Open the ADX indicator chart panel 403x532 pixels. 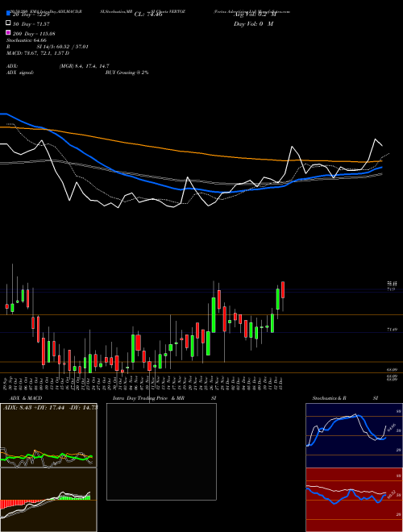48,435
